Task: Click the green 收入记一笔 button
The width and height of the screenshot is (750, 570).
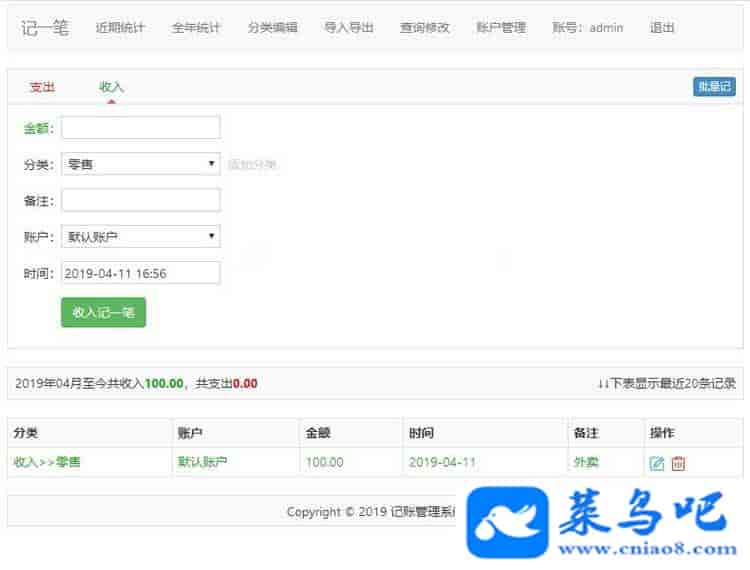Action: pos(103,312)
